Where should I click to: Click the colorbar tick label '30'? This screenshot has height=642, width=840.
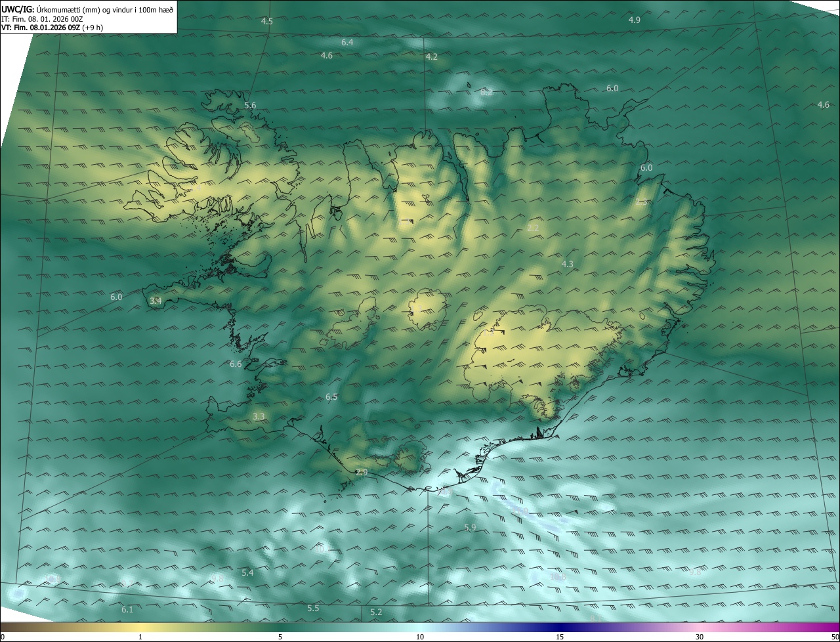point(700,637)
